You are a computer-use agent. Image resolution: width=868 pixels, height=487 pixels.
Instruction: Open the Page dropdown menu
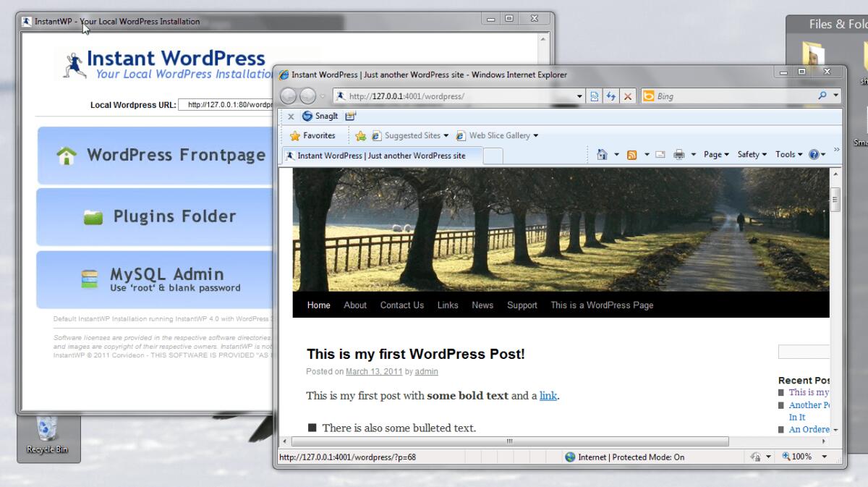[715, 154]
